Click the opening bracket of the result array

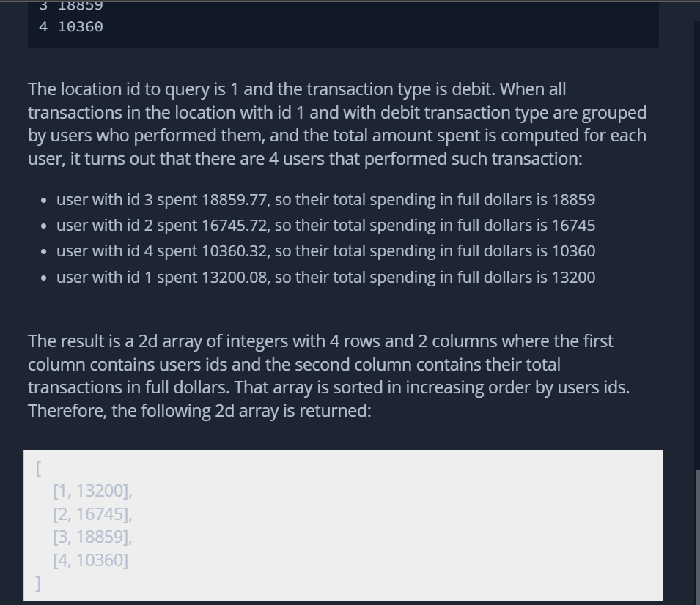tap(38, 469)
